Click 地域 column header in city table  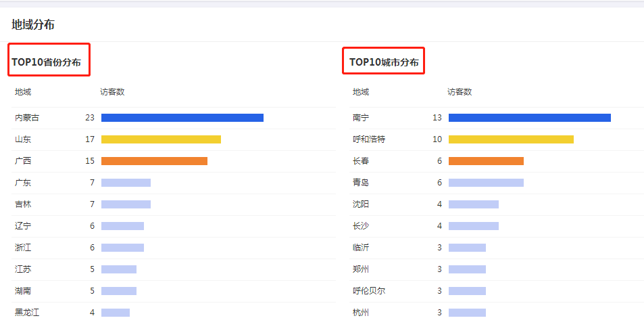coord(361,92)
